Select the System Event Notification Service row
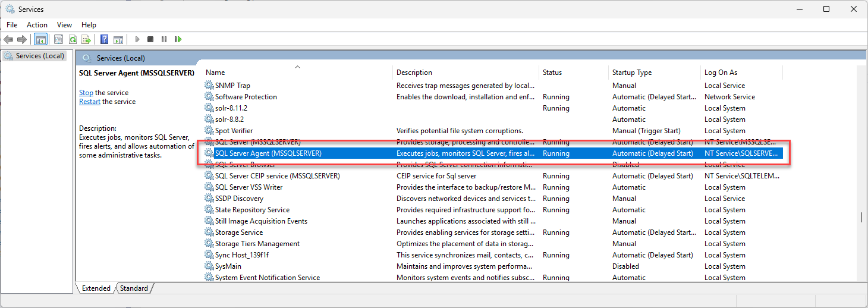Viewport: 868px width, 308px height. 493,278
